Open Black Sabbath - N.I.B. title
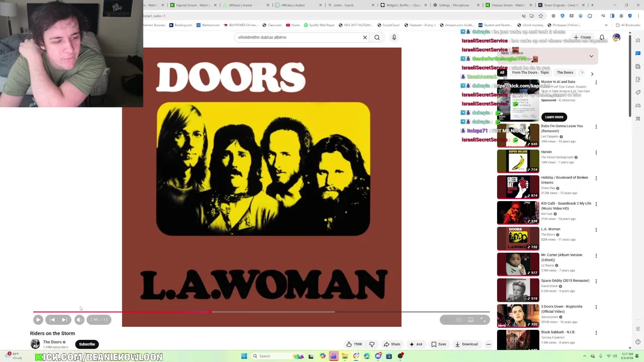 coord(558,332)
